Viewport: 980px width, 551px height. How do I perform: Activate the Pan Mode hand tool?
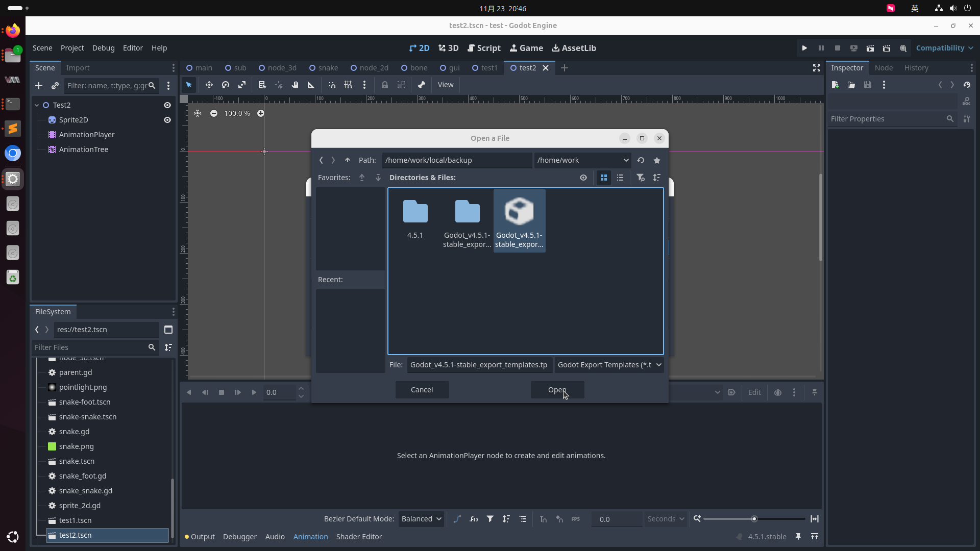pos(295,85)
